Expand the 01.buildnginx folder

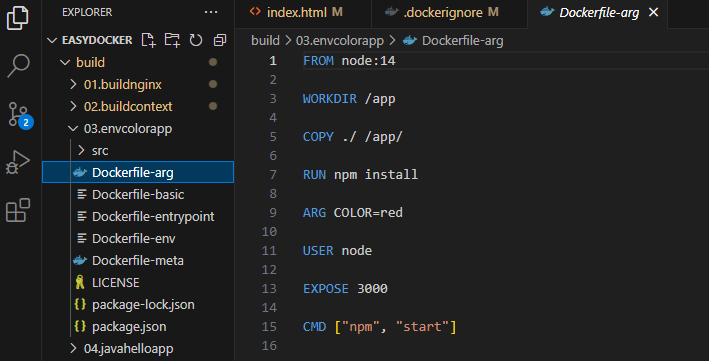click(x=73, y=84)
